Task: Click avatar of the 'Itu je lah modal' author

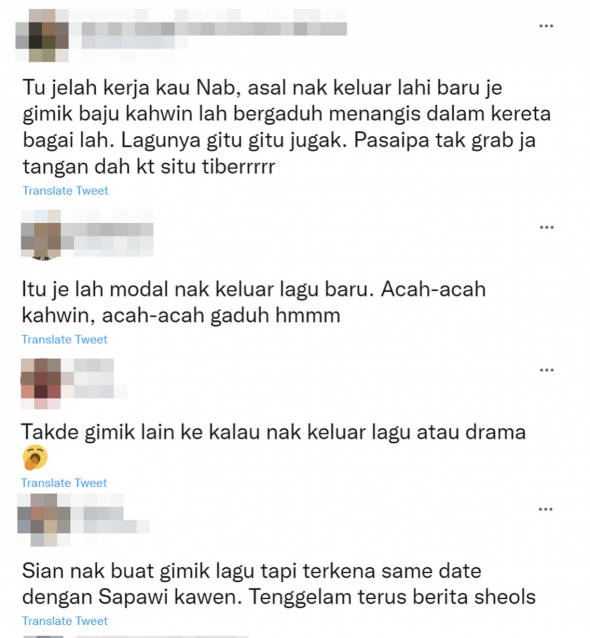Action: pyautogui.click(x=41, y=234)
